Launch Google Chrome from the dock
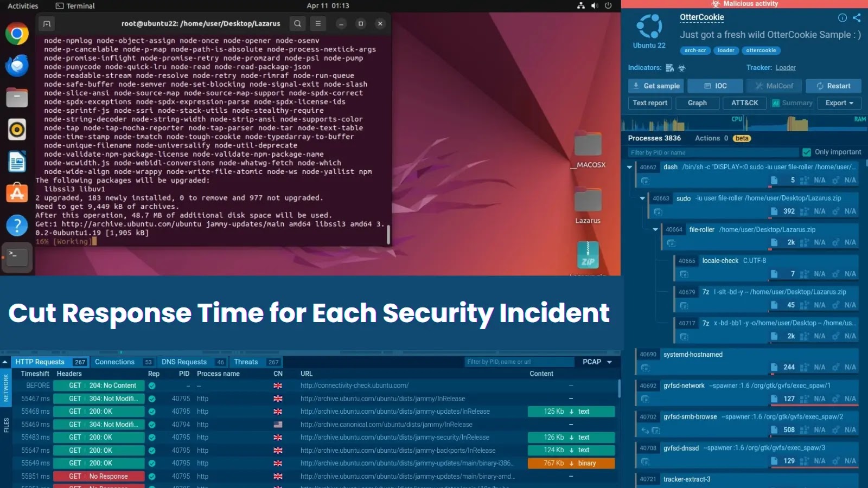Image resolution: width=868 pixels, height=488 pixels. tap(17, 34)
